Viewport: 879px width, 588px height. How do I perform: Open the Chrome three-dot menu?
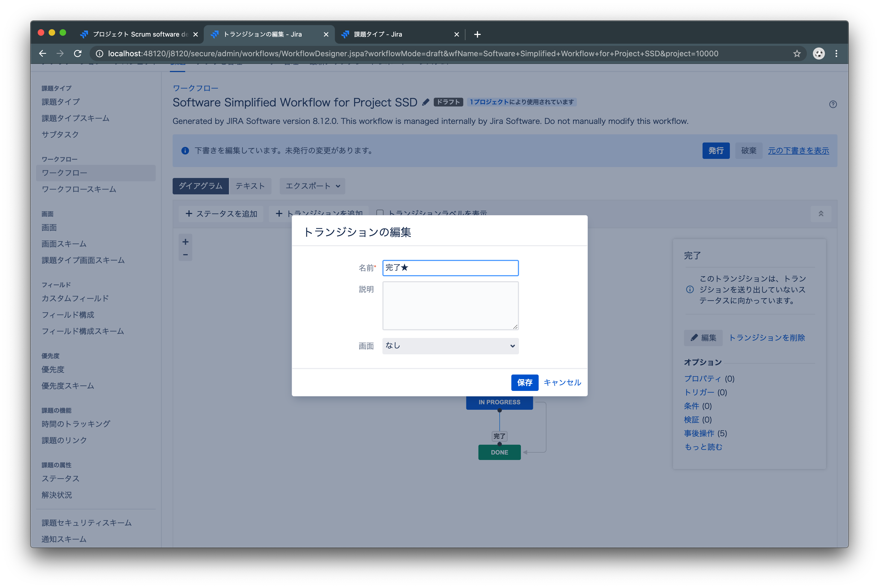coord(836,54)
